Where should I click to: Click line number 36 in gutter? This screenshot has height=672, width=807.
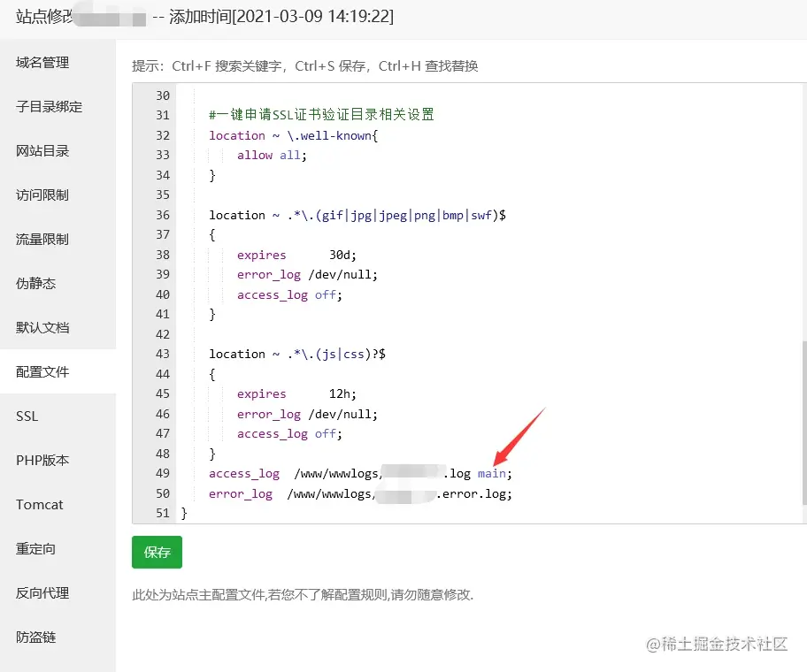click(x=163, y=215)
